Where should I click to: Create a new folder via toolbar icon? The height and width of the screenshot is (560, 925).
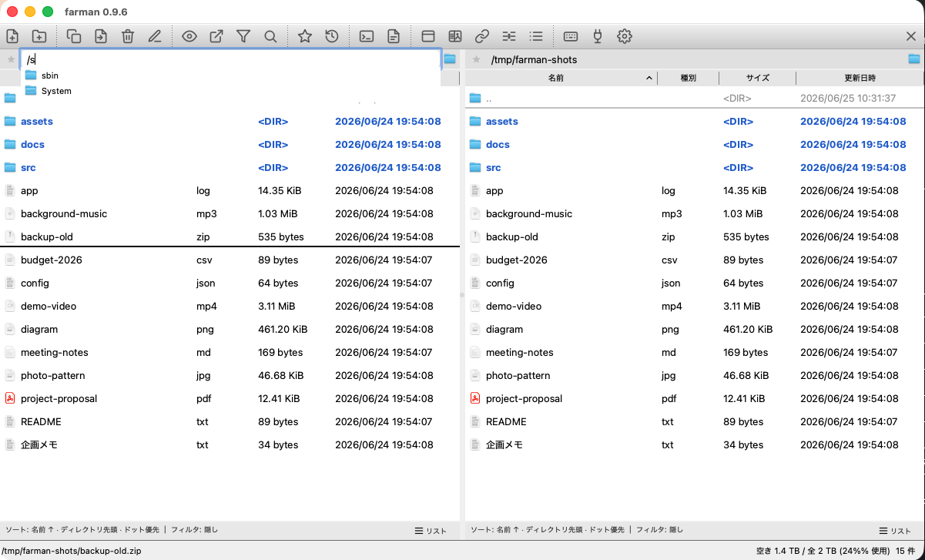(x=39, y=36)
